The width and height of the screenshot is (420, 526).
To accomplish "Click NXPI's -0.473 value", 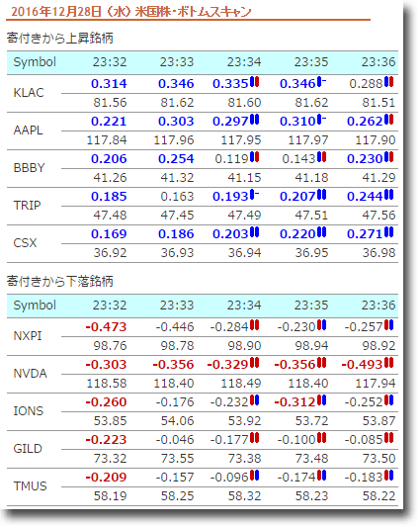I will (106, 326).
